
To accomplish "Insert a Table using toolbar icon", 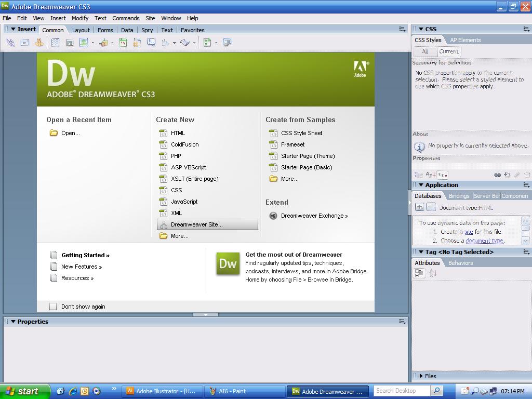I will (55, 43).
